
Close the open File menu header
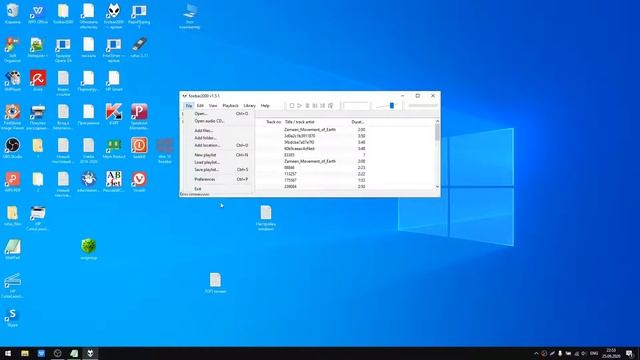click(x=189, y=106)
